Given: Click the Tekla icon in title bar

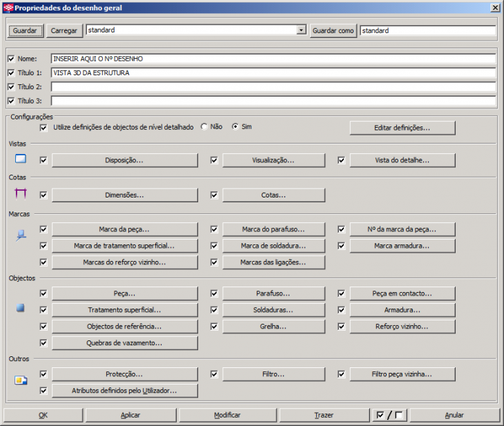Looking at the screenshot, I should (x=8, y=8).
